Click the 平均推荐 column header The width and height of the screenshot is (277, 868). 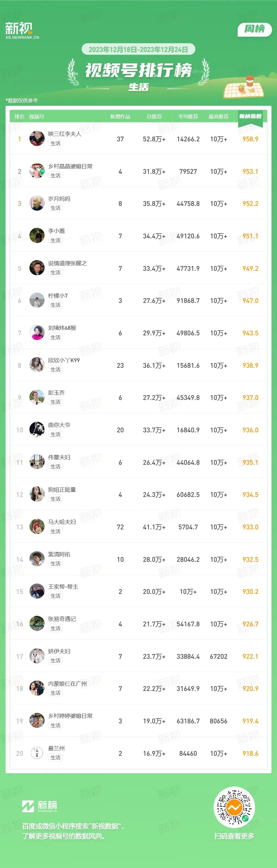pyautogui.click(x=188, y=117)
